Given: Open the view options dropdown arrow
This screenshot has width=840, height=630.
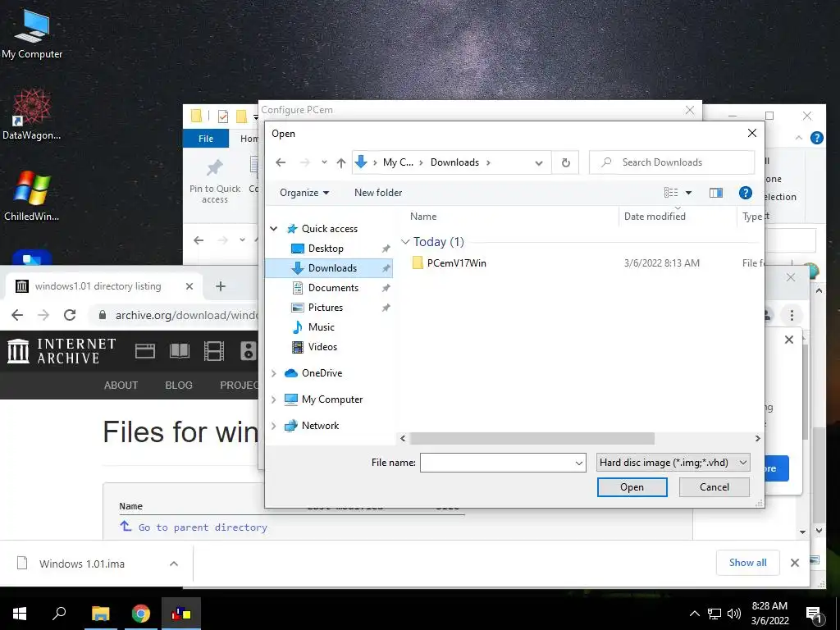Looking at the screenshot, I should click(689, 193).
